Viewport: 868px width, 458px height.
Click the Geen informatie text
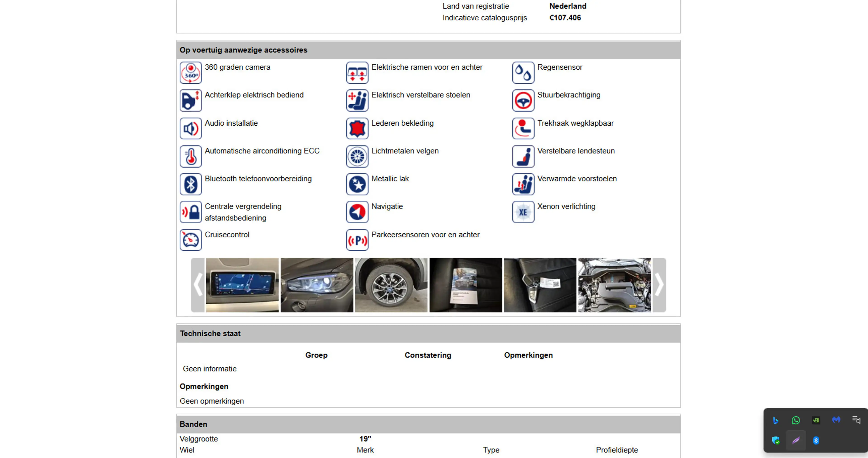pos(210,369)
